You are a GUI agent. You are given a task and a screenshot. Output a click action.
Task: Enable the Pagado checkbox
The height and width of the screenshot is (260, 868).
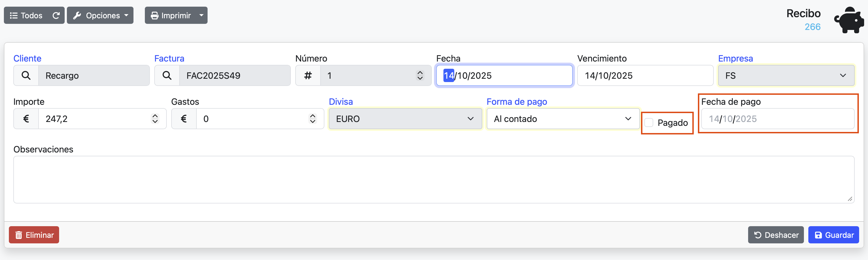(649, 123)
